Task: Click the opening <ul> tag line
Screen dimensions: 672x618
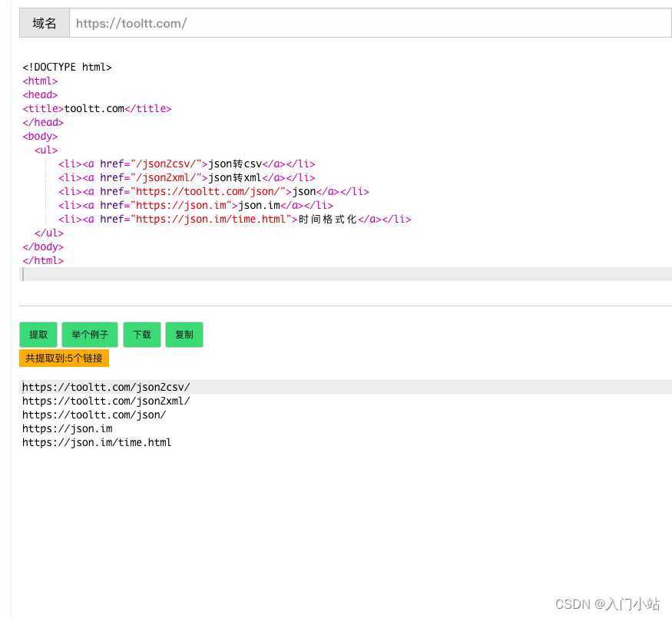Action: pos(46,150)
